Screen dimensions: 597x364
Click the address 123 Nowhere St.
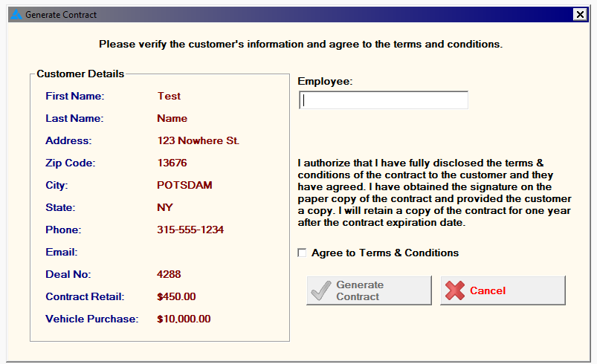click(x=198, y=140)
